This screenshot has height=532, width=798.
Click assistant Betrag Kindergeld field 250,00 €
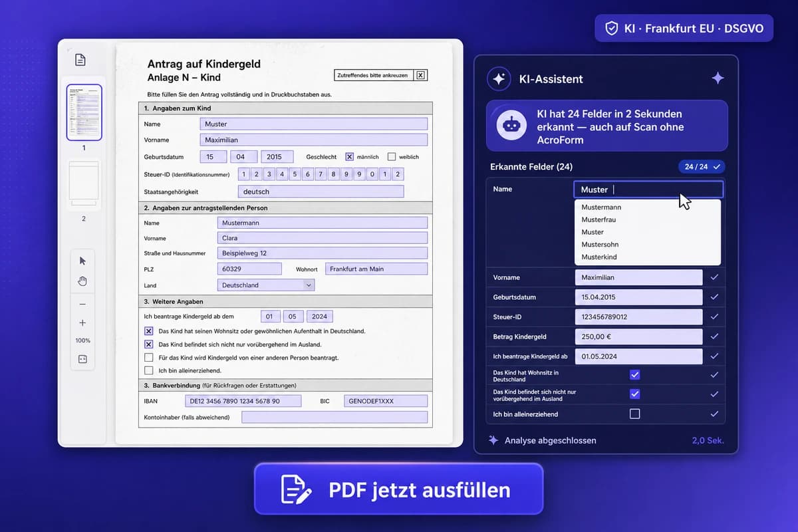click(638, 336)
